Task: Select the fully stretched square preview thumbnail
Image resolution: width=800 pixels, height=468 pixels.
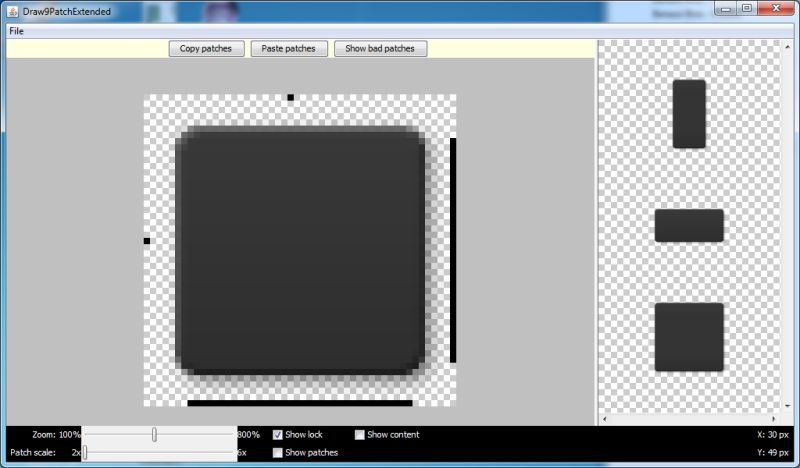Action: coord(689,337)
